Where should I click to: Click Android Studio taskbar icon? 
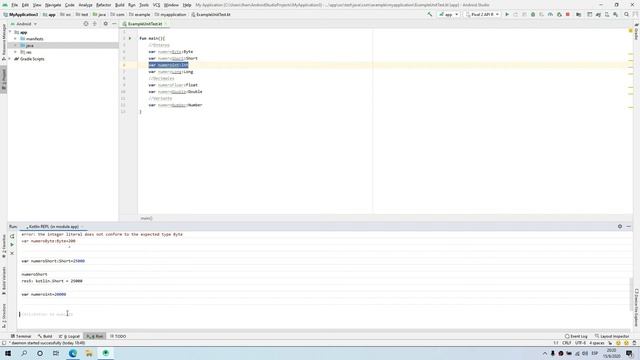pos(106,353)
